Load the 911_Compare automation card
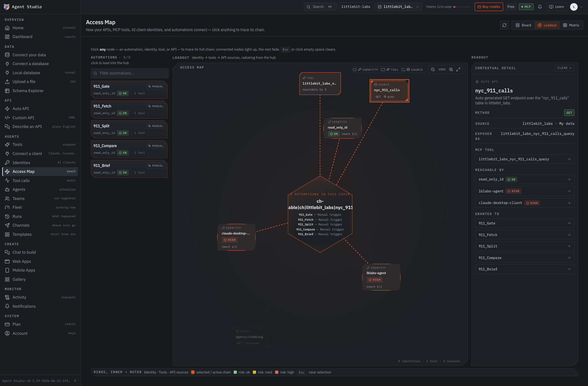Image resolution: width=588 pixels, height=386 pixels. [x=129, y=149]
